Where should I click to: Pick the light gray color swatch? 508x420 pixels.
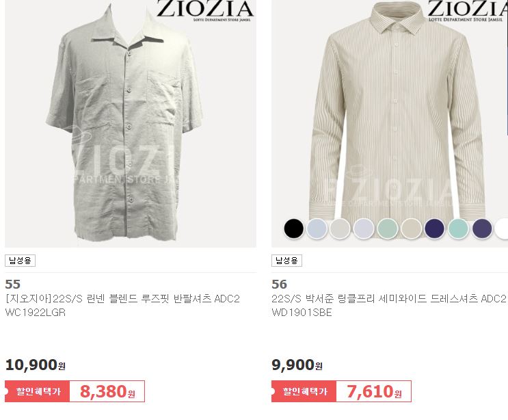coord(340,228)
